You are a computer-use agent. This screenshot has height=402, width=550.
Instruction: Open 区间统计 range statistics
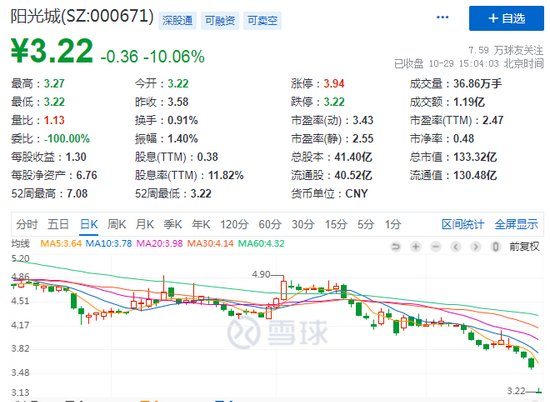463,224
